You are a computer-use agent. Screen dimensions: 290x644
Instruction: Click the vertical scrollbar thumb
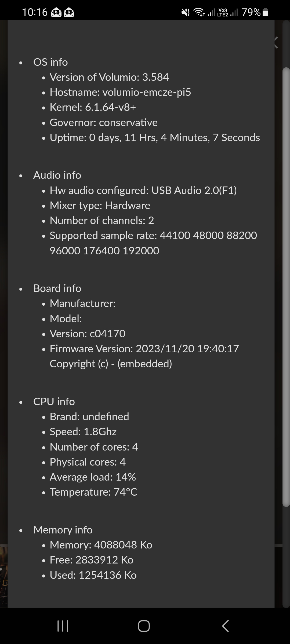click(286, 287)
